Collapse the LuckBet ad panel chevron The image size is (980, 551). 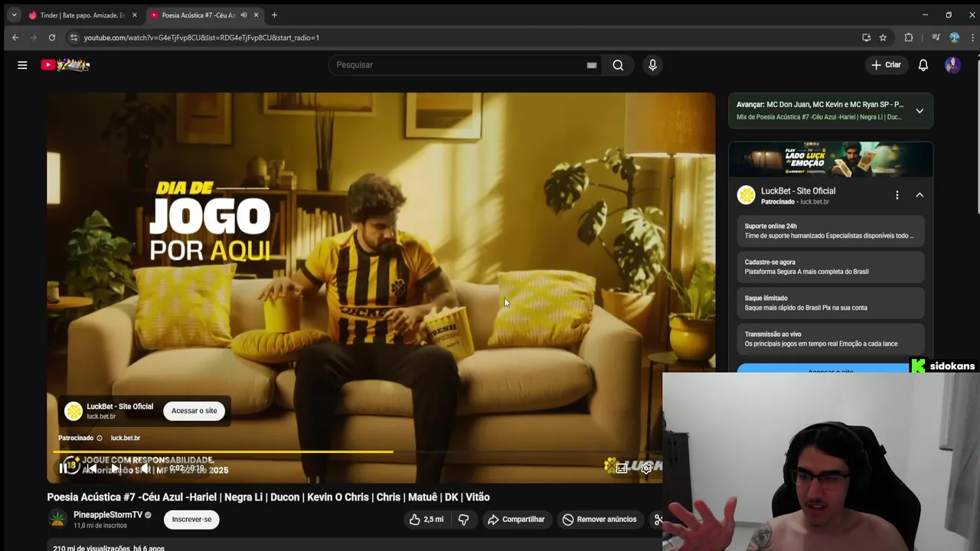pos(920,195)
